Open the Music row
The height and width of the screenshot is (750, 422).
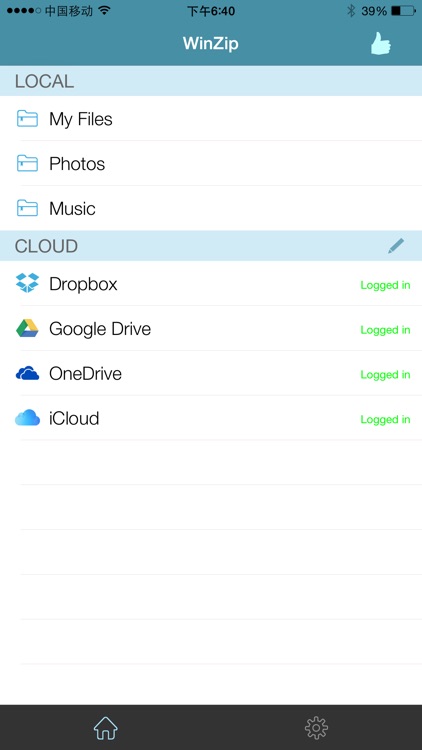pyautogui.click(x=211, y=209)
